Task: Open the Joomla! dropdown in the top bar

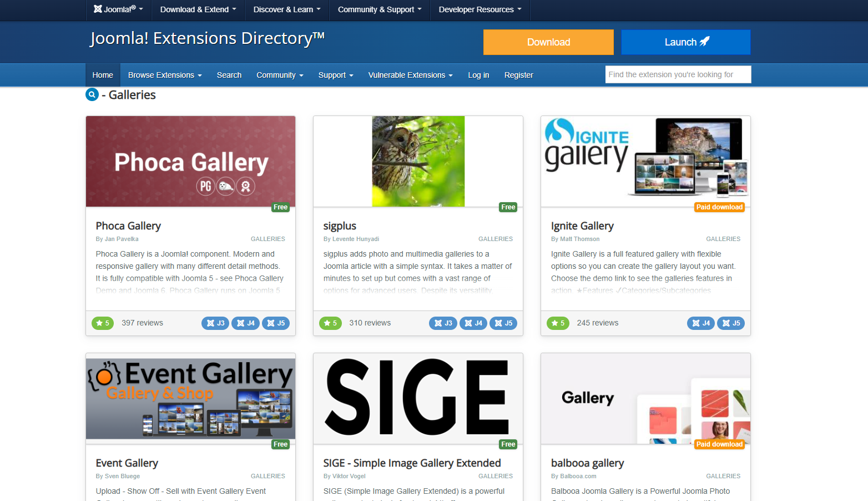Action: click(118, 9)
